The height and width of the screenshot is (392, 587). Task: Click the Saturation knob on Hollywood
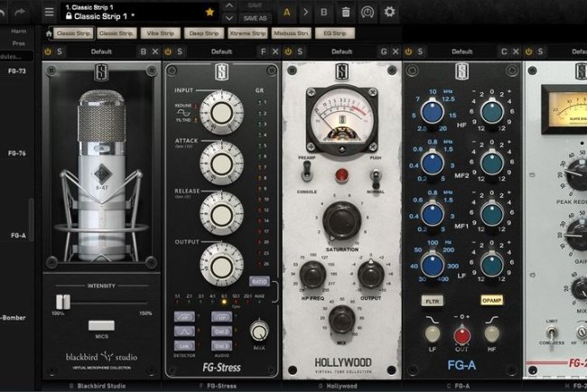point(341,220)
